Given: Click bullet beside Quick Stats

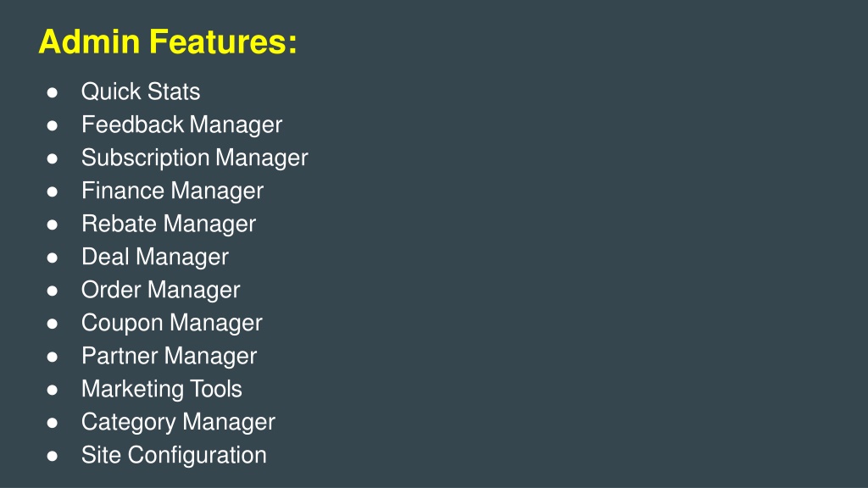Looking at the screenshot, I should click(x=52, y=92).
